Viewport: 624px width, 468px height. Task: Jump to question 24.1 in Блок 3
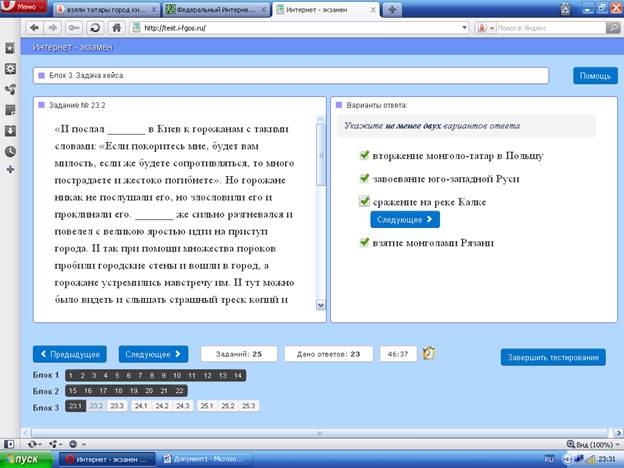pyautogui.click(x=141, y=406)
